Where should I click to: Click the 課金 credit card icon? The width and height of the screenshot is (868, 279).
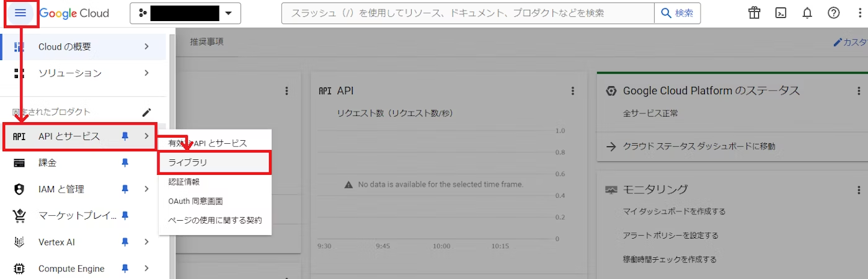[x=19, y=162]
